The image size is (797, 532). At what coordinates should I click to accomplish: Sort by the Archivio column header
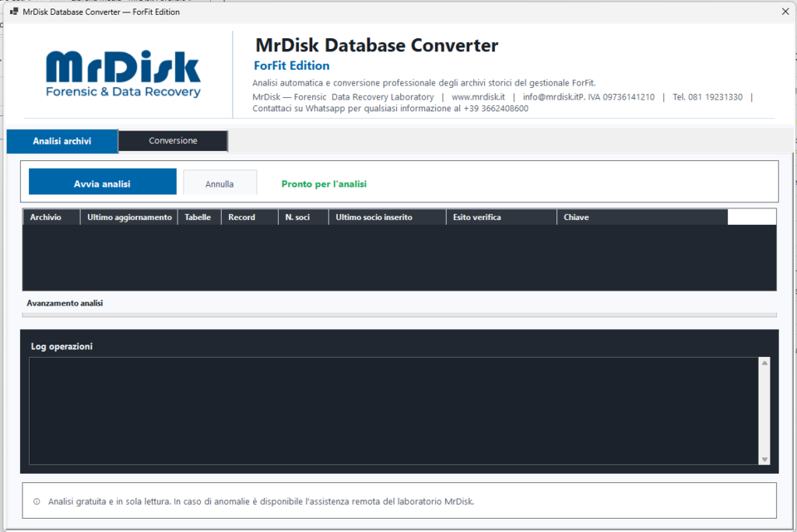coord(51,217)
